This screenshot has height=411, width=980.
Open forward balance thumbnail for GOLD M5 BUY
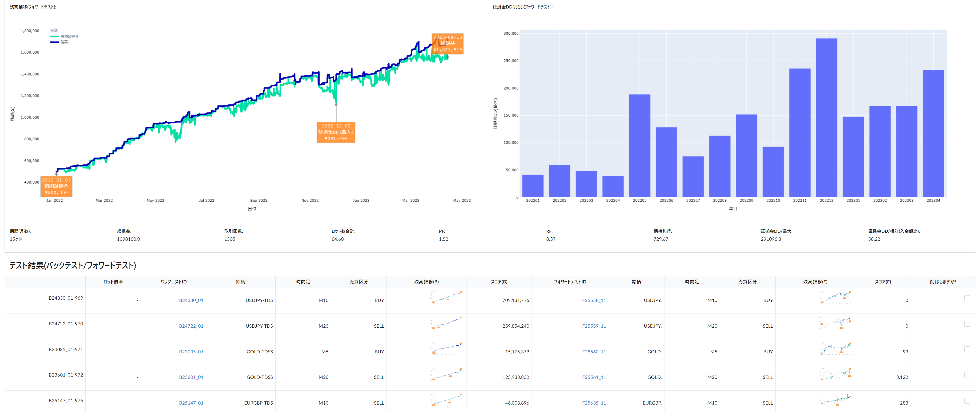835,348
